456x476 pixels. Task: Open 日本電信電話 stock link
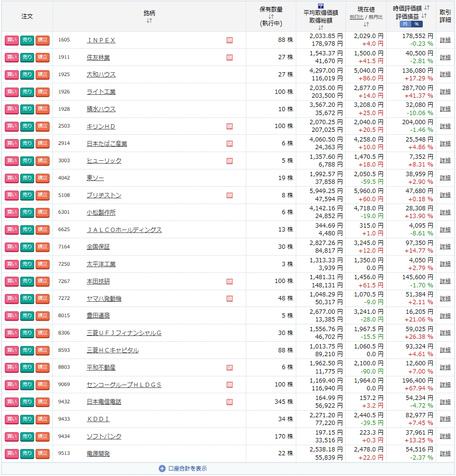click(104, 402)
